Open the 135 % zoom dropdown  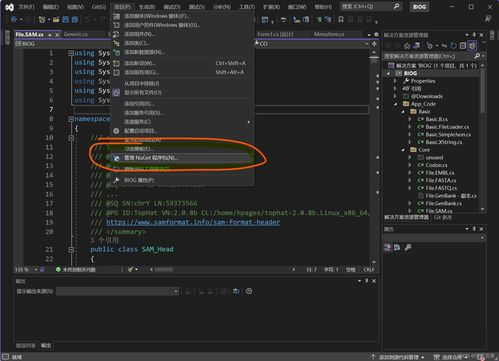pos(35,269)
